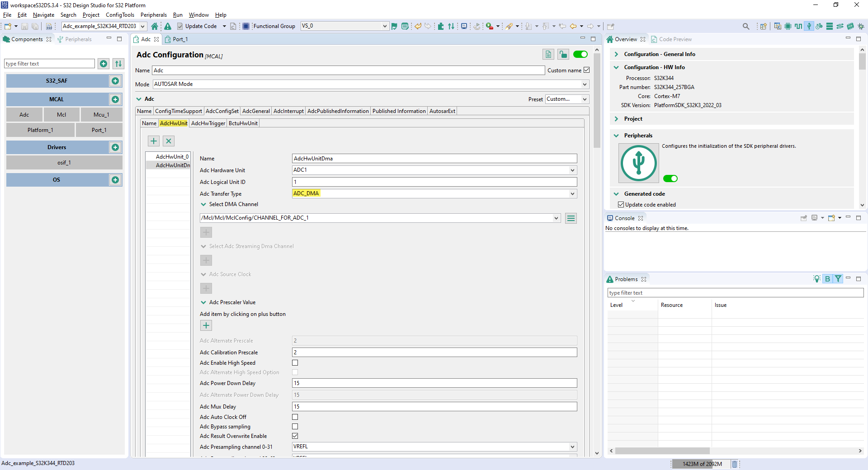Screen dimensions: 868x470
Task: Toggle the Peripherals tool enable switch
Action: coord(670,179)
